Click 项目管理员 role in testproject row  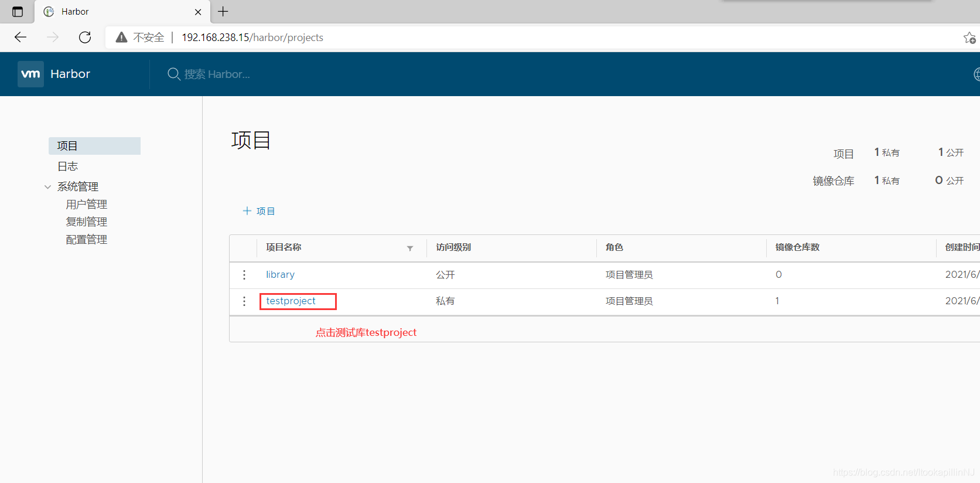(629, 301)
